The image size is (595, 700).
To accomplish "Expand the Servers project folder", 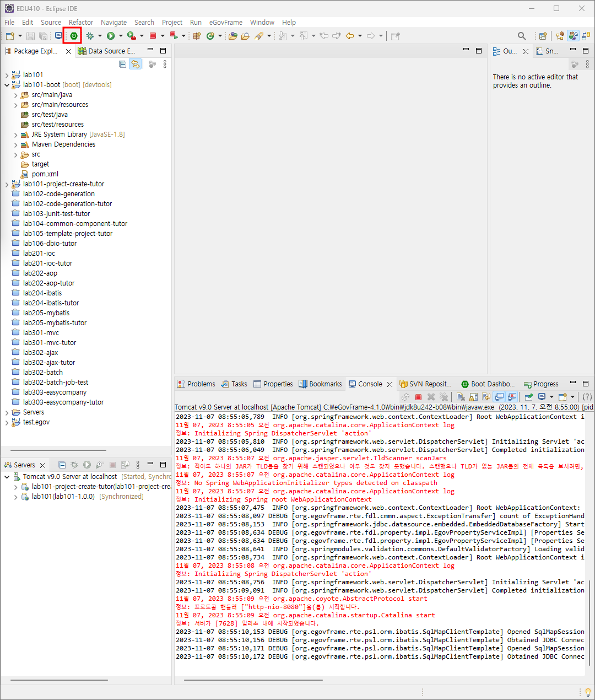I will [7, 412].
